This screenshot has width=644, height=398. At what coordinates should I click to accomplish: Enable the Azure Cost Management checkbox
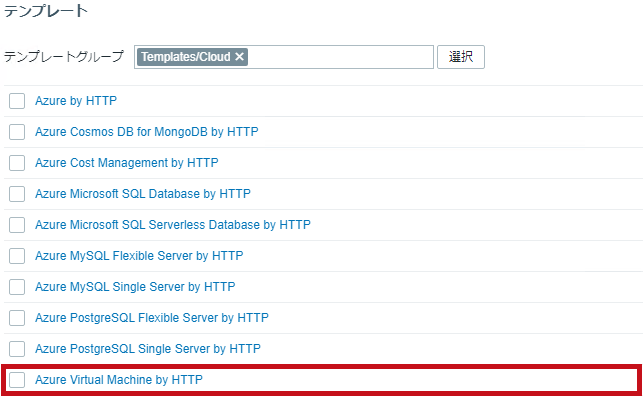click(17, 163)
